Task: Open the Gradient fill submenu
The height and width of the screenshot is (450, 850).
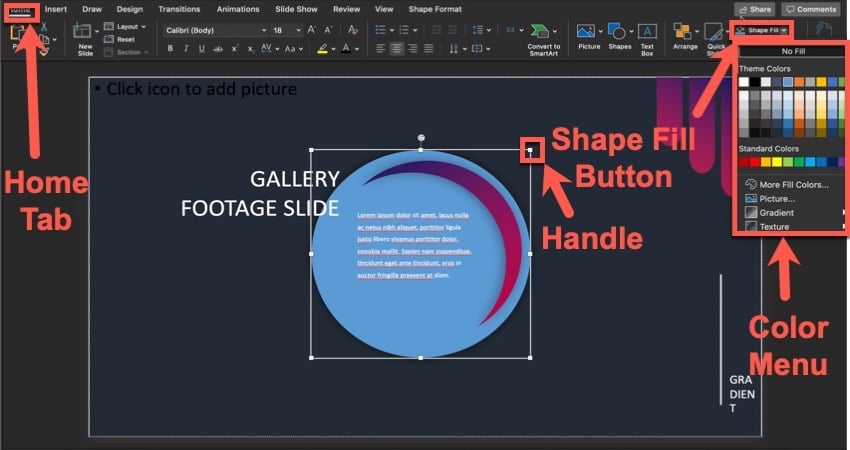Action: [x=777, y=213]
